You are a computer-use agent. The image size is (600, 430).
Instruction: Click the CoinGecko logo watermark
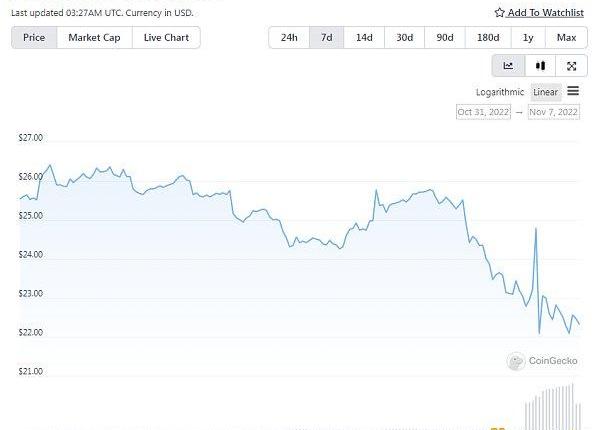pos(542,361)
